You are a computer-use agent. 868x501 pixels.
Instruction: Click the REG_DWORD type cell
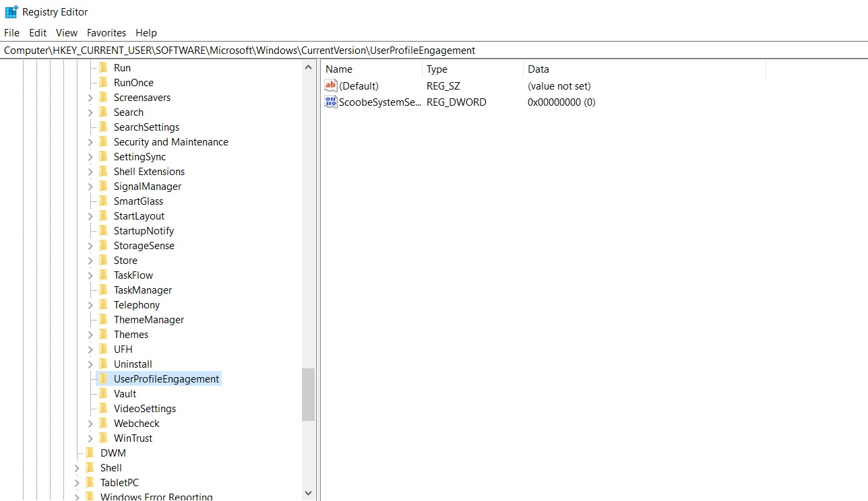click(x=456, y=102)
